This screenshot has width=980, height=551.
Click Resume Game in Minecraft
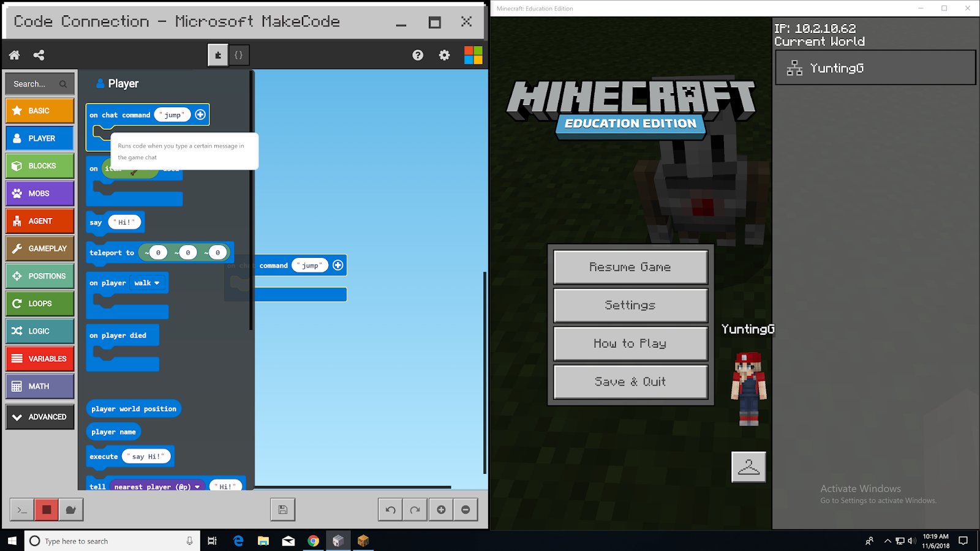pos(630,267)
